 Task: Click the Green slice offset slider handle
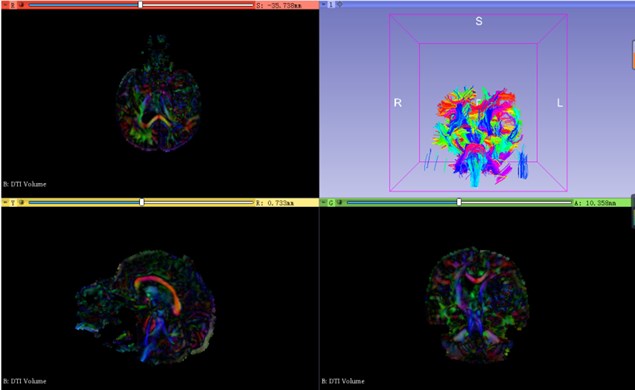pos(459,202)
